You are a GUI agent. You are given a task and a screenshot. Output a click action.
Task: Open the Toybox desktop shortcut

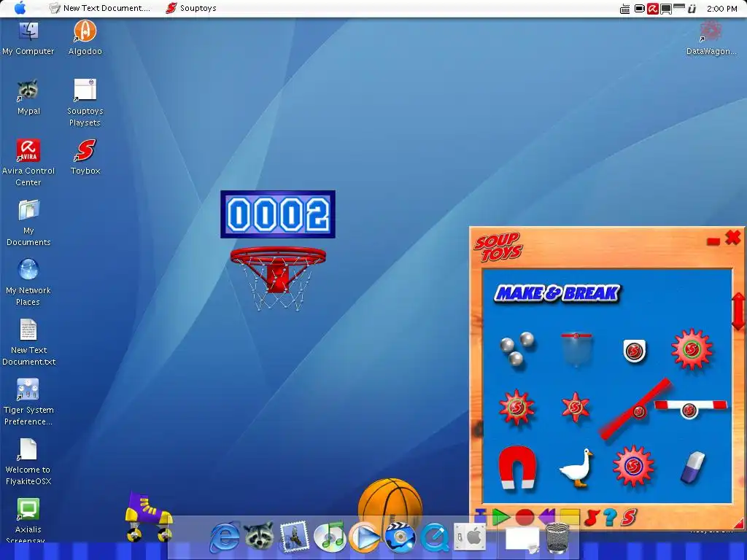point(85,157)
